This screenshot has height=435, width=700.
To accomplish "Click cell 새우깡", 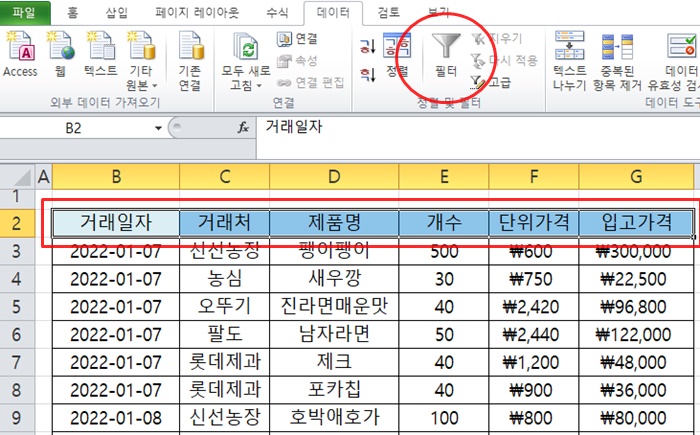I will (x=334, y=279).
